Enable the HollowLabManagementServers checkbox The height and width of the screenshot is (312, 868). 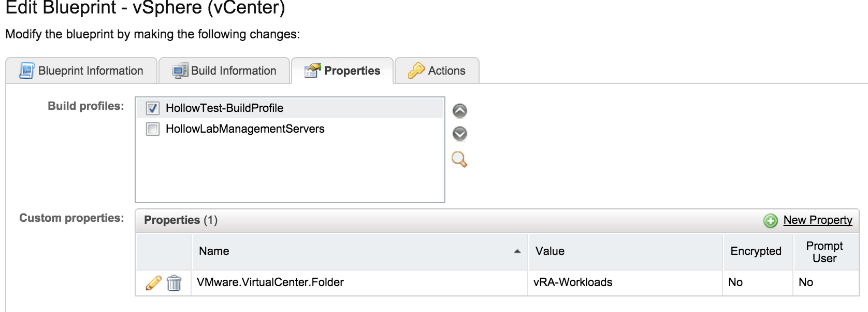[153, 129]
